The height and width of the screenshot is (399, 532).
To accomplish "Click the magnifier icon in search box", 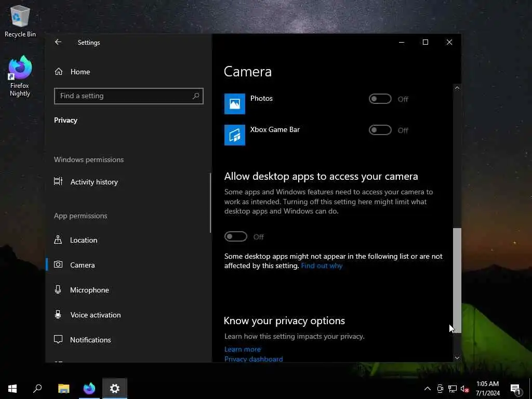I will coord(196,96).
